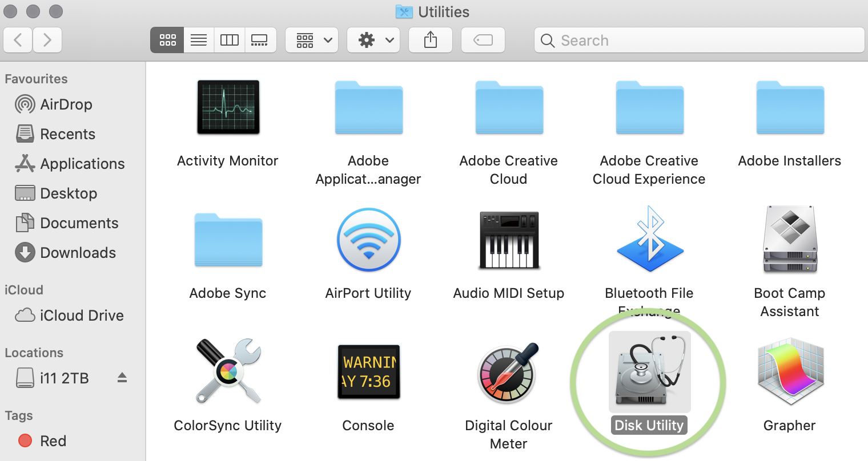Select the Bluetooth File Exchange icon
The image size is (868, 461).
tap(649, 240)
